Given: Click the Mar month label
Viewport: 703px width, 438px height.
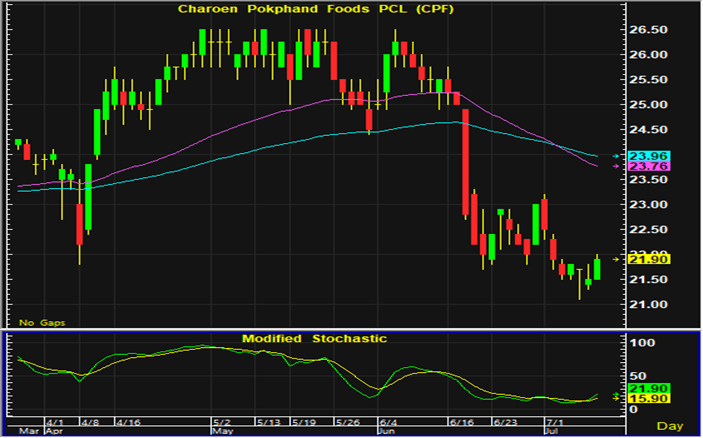Looking at the screenshot, I should [29, 431].
